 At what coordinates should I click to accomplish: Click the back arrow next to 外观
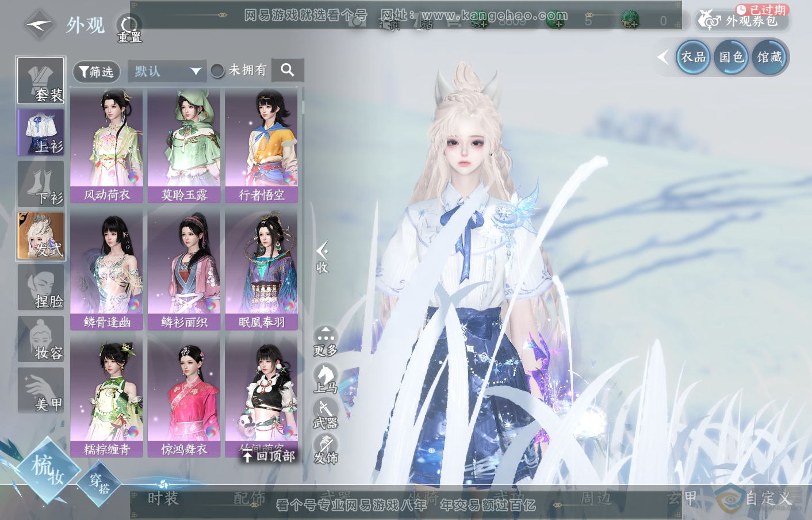click(x=39, y=25)
